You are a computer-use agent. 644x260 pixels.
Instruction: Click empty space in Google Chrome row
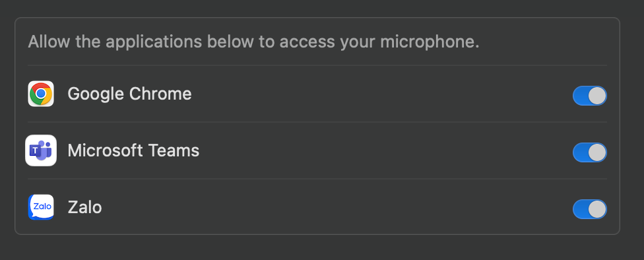382,94
